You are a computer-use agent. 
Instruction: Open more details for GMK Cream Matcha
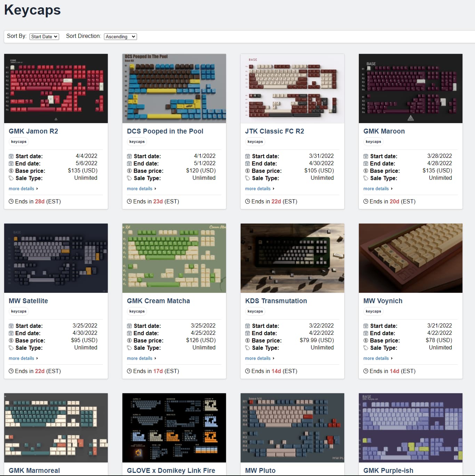tap(142, 358)
